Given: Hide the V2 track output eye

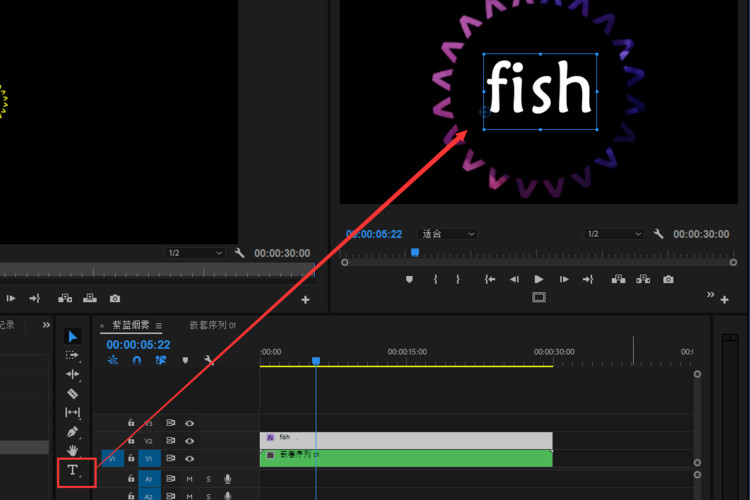Looking at the screenshot, I should [x=189, y=440].
